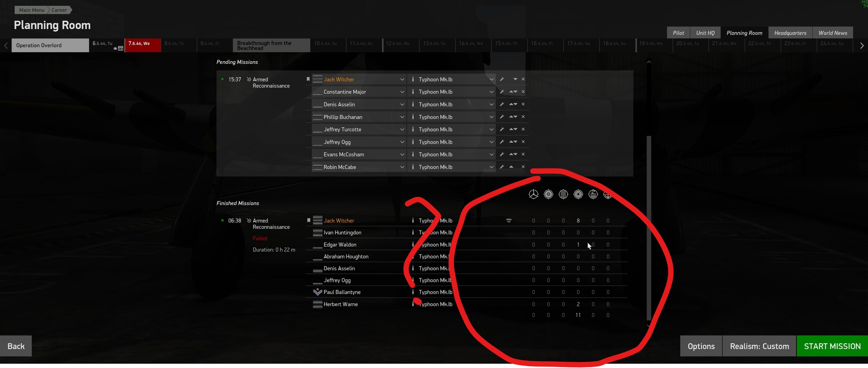Viewport: 868px width, 368px height.
Task: Click the ship anchor targets icon
Action: (x=608, y=195)
